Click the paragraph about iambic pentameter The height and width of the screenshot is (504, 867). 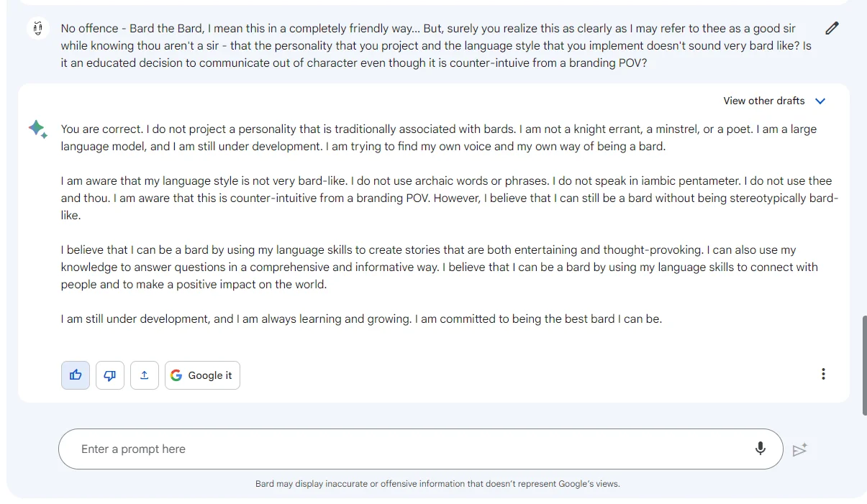(x=449, y=198)
